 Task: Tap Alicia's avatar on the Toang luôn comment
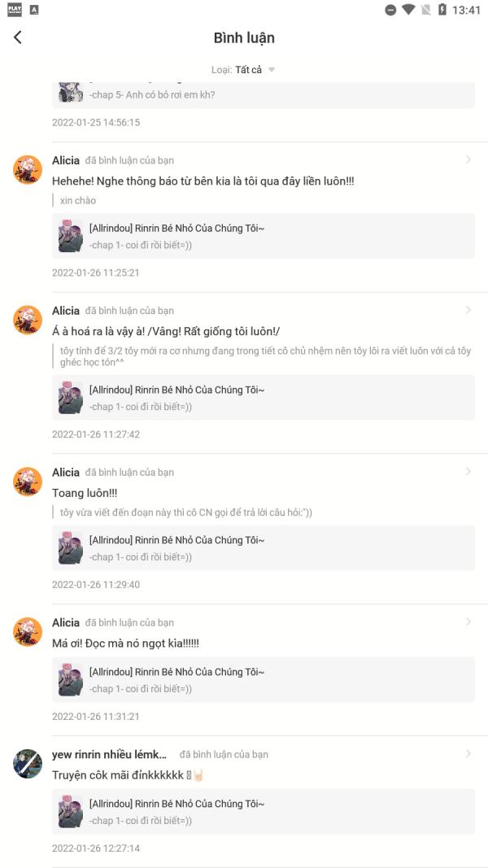click(28, 481)
